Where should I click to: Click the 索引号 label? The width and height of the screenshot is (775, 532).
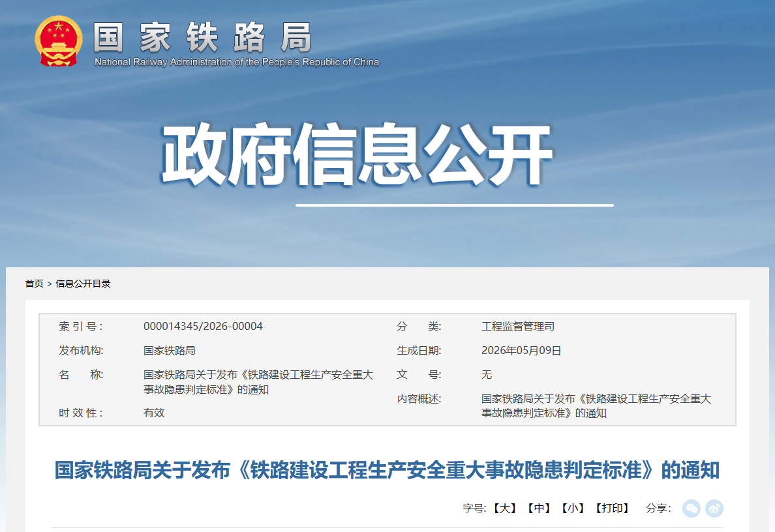pyautogui.click(x=81, y=326)
